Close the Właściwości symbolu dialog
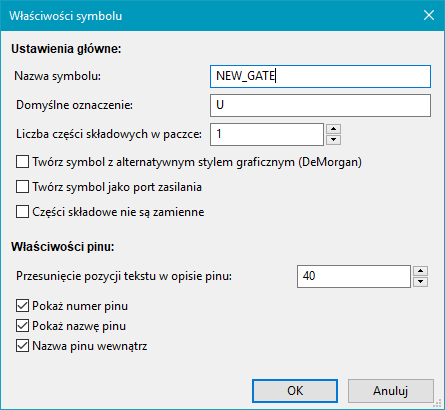Screen dimensions: 445x410 (x=429, y=15)
